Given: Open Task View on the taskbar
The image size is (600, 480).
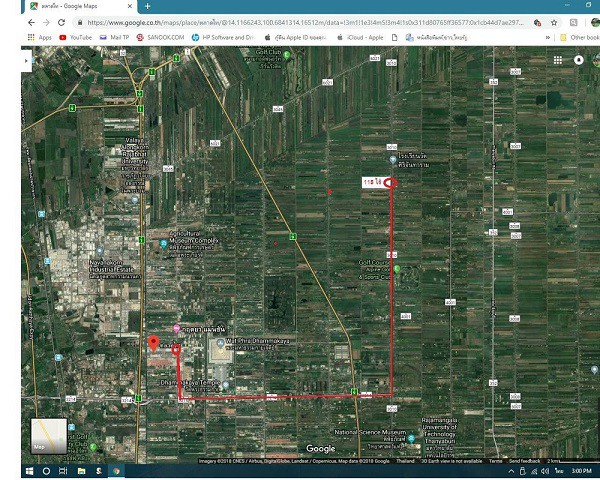Looking at the screenshot, I should (63, 471).
